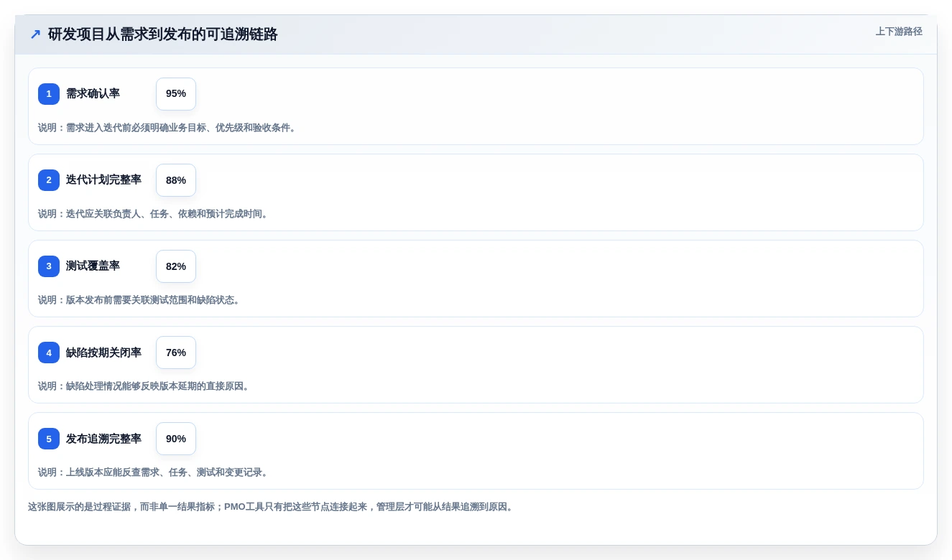Select step badge 1 for 需求确认率
Screen dimensions: 952x560
pos(49,94)
